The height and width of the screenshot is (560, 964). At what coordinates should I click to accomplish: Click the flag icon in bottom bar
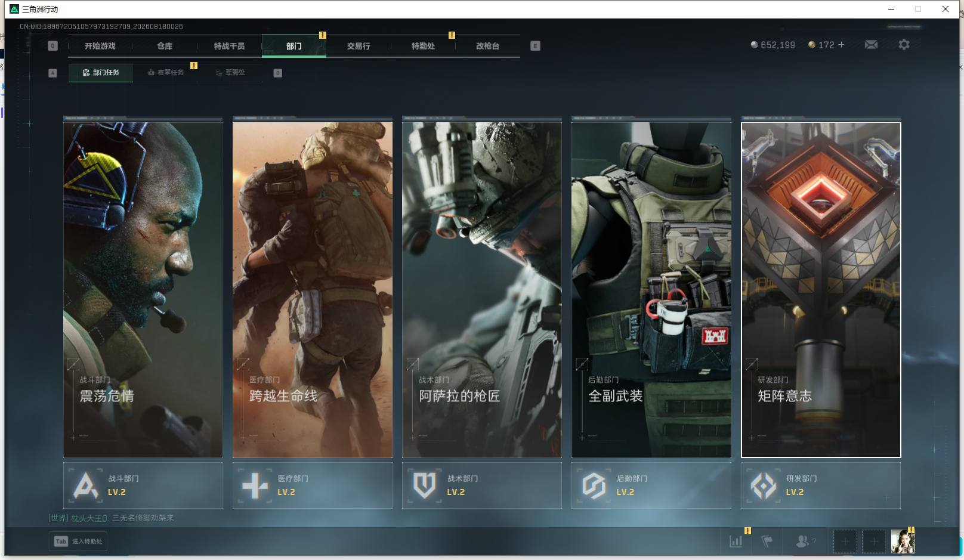click(x=767, y=542)
